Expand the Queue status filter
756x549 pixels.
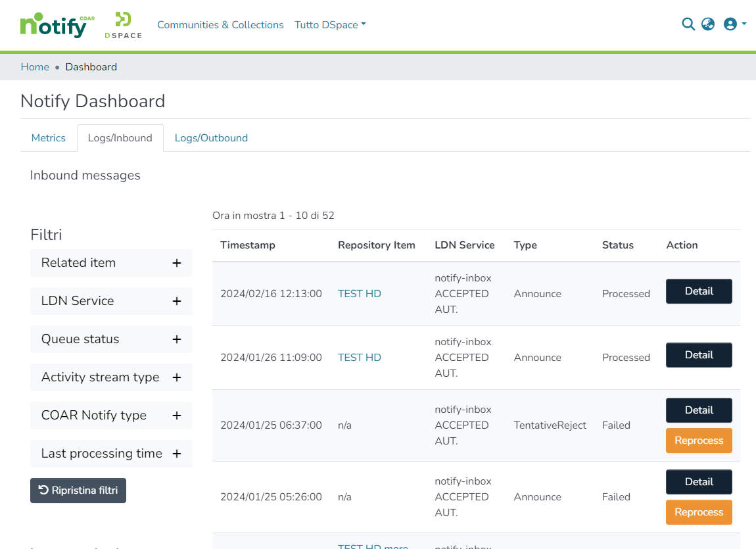(x=176, y=339)
